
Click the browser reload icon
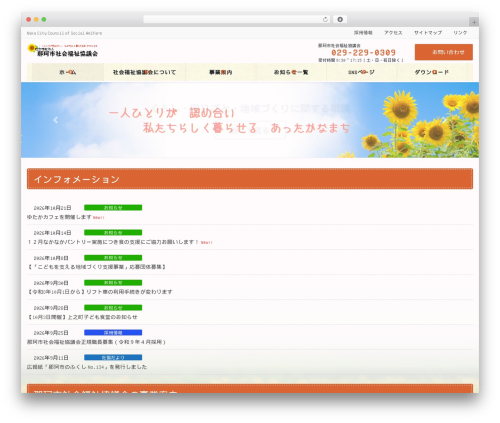click(x=325, y=19)
